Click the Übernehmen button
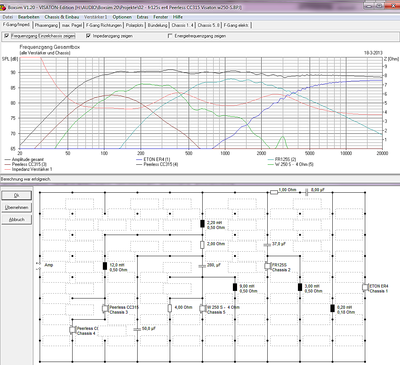 point(17,207)
